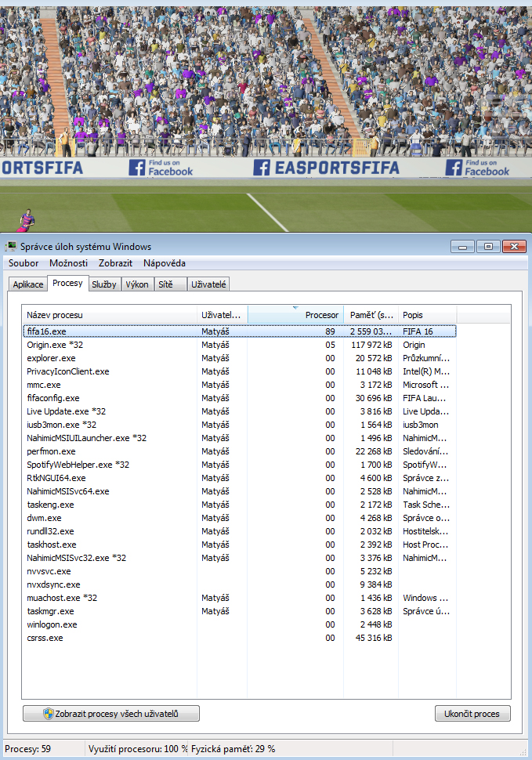The width and height of the screenshot is (532, 760).
Task: Select the Origin.exe *32 process
Action: coord(239,345)
